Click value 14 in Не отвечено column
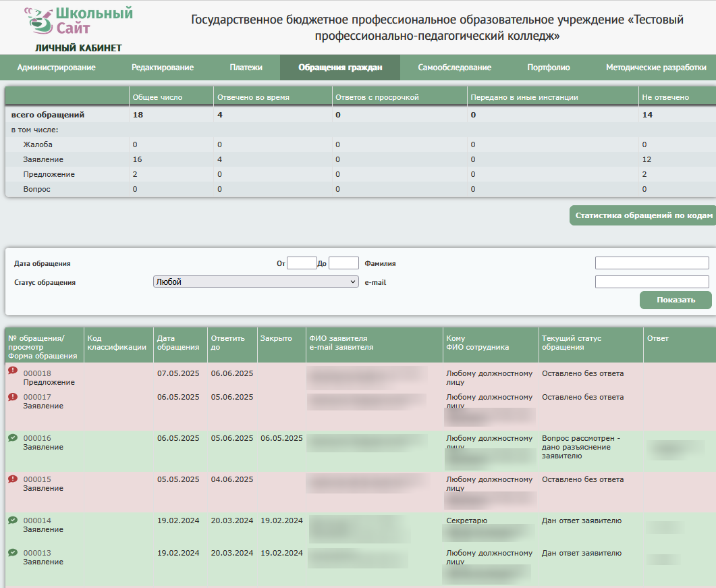Screen dimensions: 716x588 coord(648,115)
